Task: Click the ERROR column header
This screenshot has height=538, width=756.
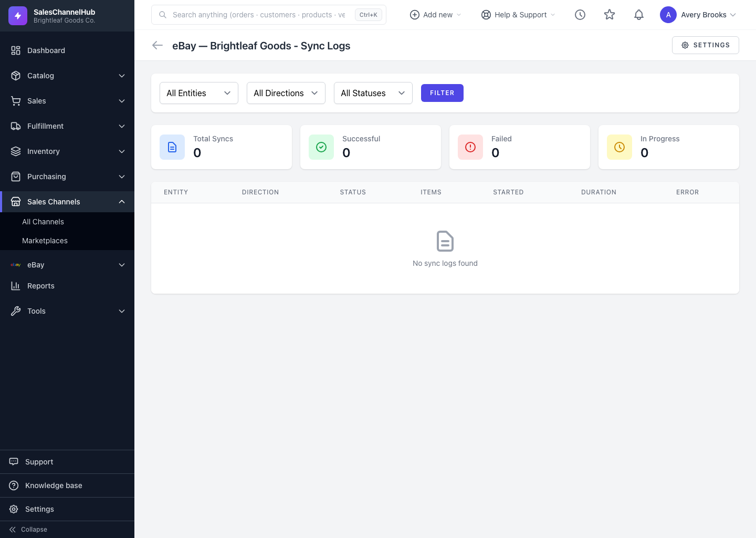Action: [688, 192]
